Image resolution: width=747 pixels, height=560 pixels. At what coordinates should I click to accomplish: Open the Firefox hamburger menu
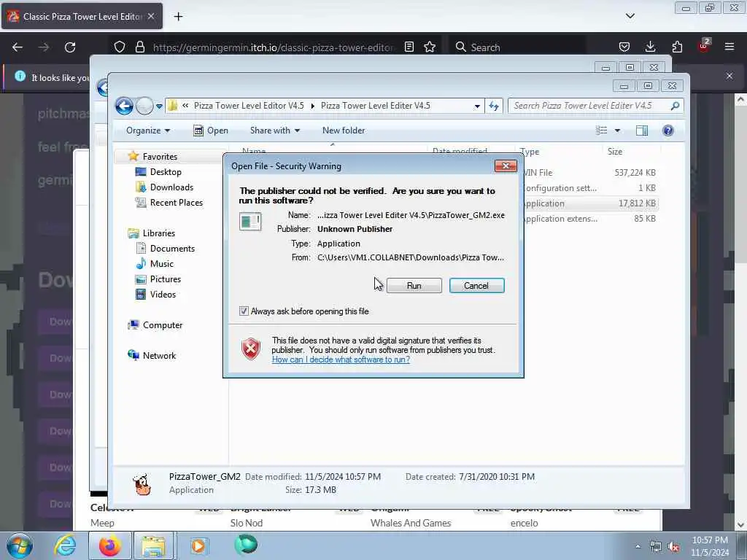point(729,47)
